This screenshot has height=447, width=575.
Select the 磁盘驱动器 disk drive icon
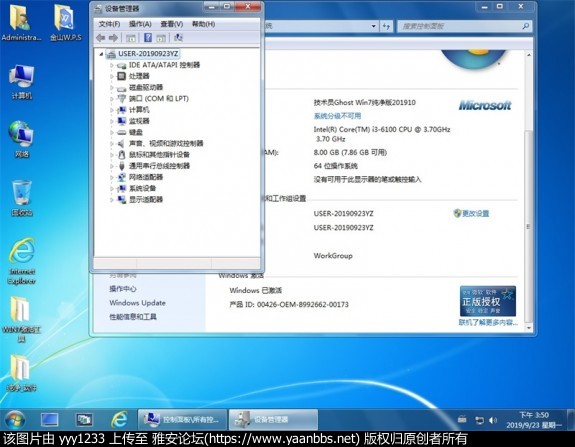coord(121,88)
